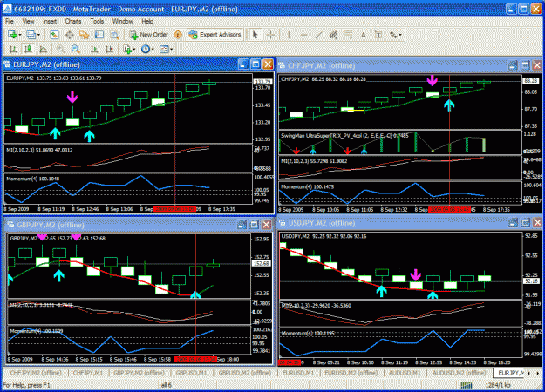Select the Text 'A' drawing tool
This screenshot has width=545, height=392.
click(364, 35)
